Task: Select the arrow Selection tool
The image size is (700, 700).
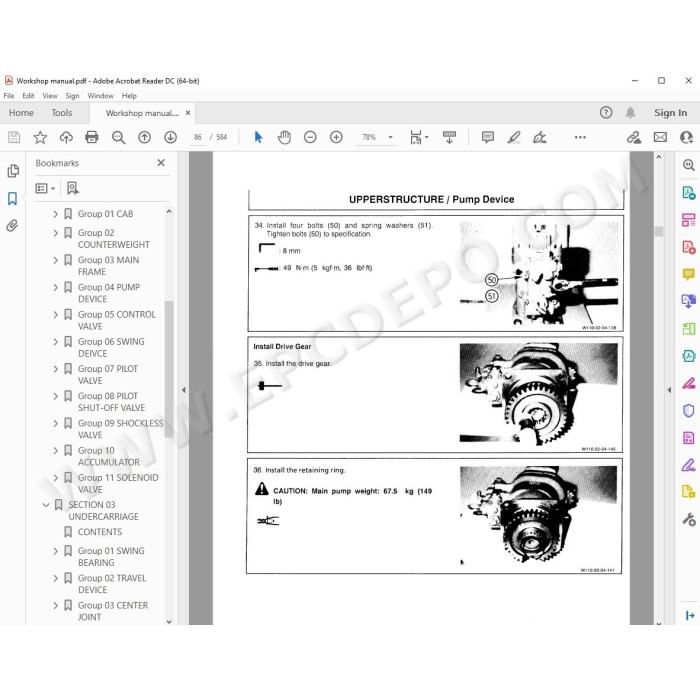Action: pos(258,137)
